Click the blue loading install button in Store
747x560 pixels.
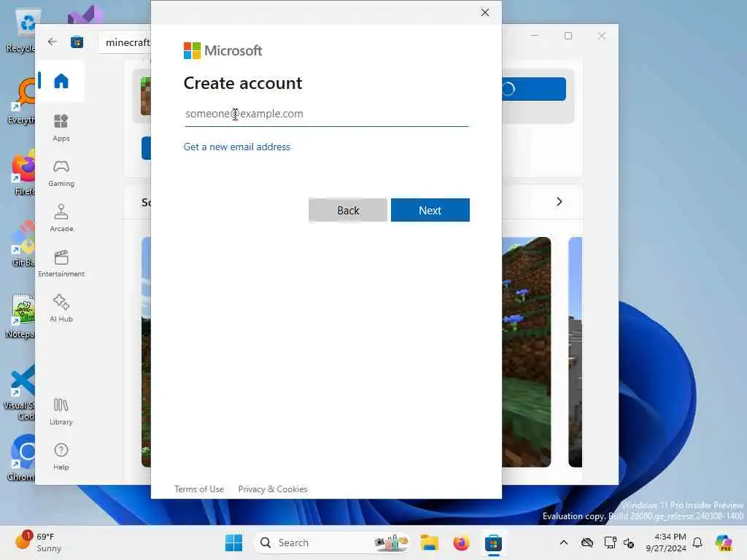[x=533, y=89]
